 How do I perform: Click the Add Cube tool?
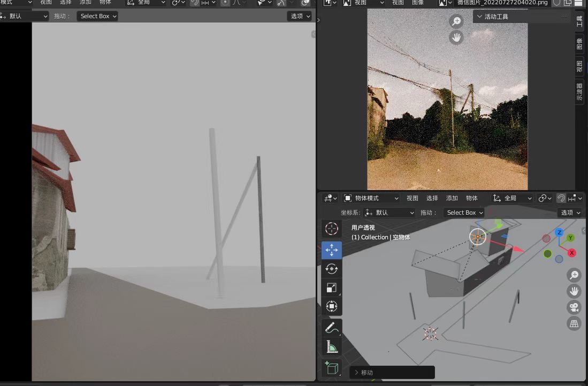(x=332, y=368)
